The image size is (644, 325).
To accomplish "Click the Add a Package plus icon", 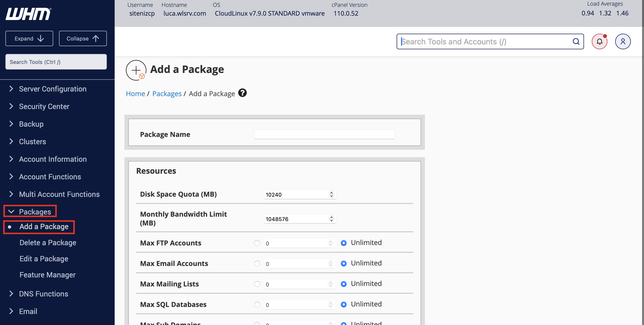I will 136,70.
